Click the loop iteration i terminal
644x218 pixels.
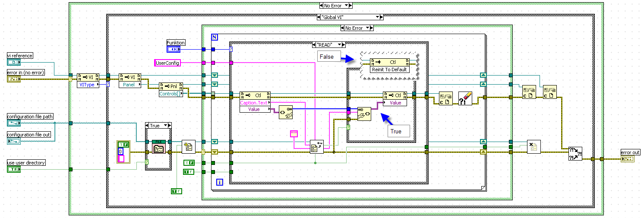coord(220,183)
